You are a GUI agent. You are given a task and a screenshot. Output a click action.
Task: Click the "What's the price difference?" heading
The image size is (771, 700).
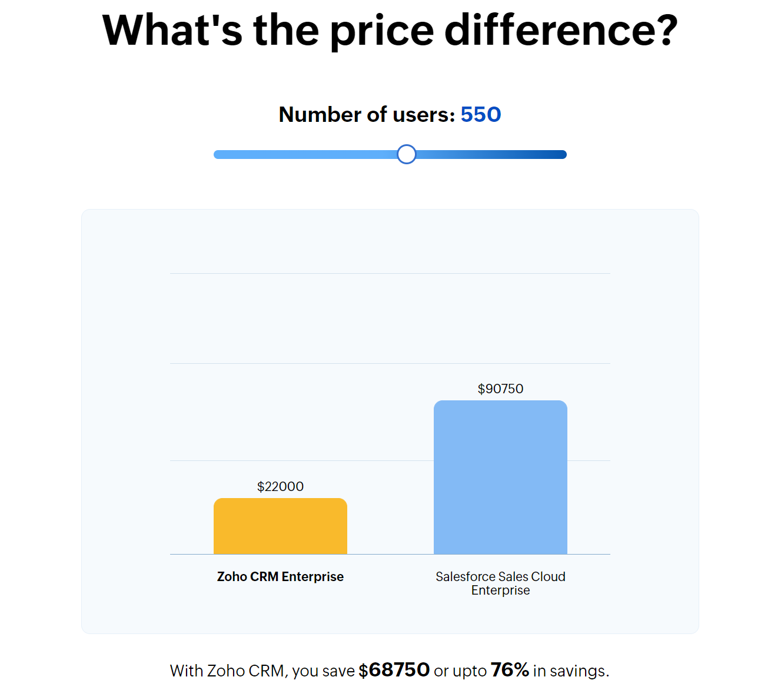[x=390, y=31]
